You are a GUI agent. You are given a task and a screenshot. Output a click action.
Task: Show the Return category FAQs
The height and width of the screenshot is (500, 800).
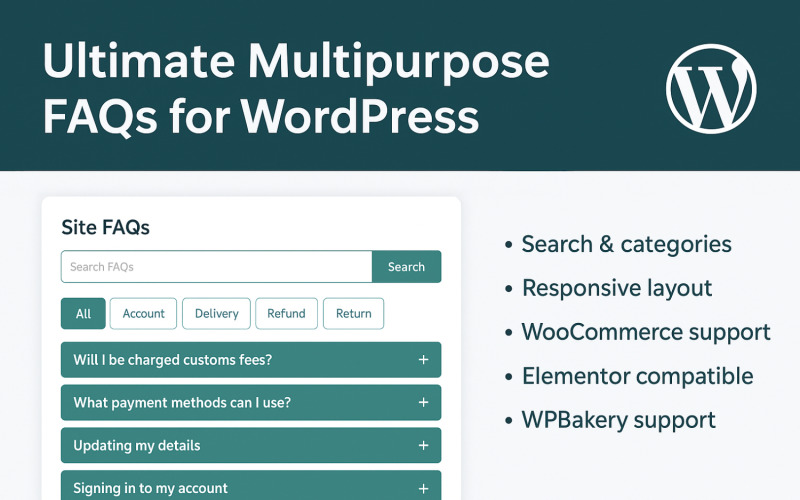click(353, 314)
